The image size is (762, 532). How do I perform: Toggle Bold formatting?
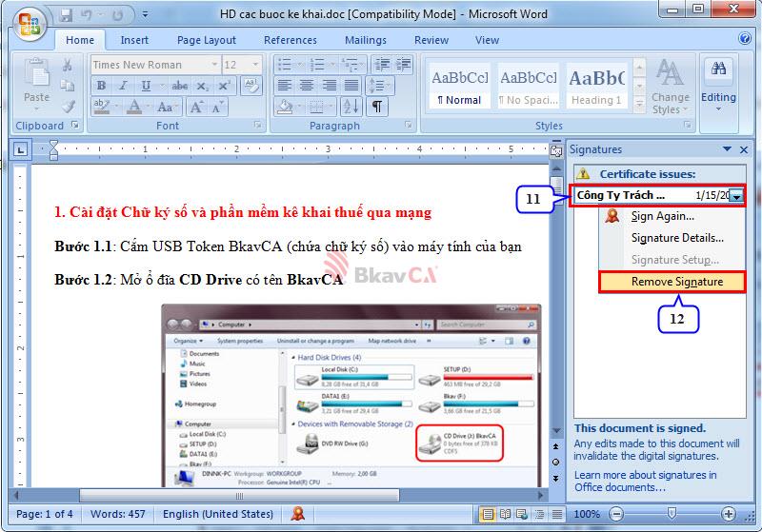(101, 86)
